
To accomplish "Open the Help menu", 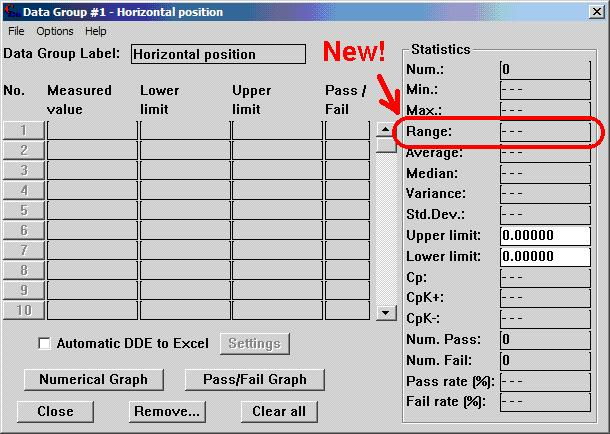I will pos(96,31).
